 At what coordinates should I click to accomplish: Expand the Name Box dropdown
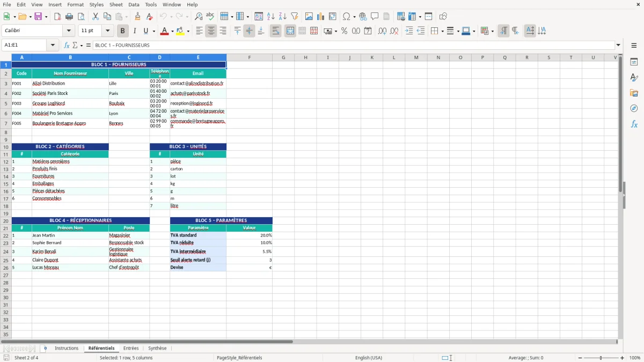[x=53, y=46]
